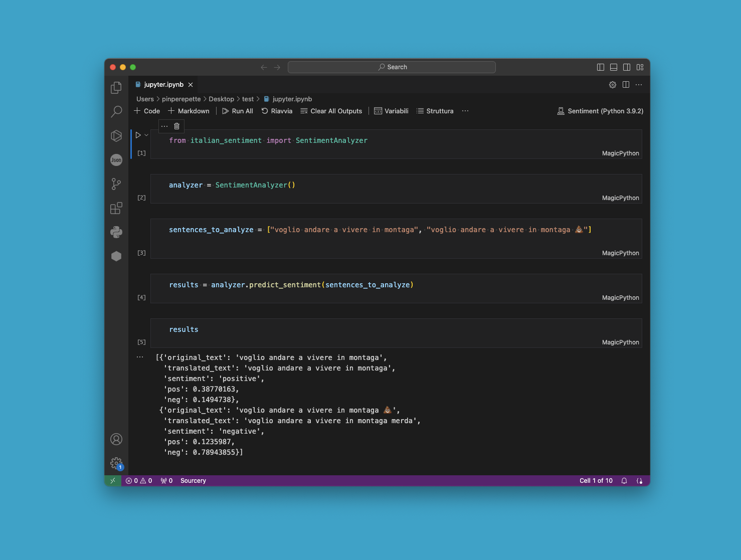Screen dimensions: 741x560
Task: Open the Extensions view
Action: pos(116,208)
